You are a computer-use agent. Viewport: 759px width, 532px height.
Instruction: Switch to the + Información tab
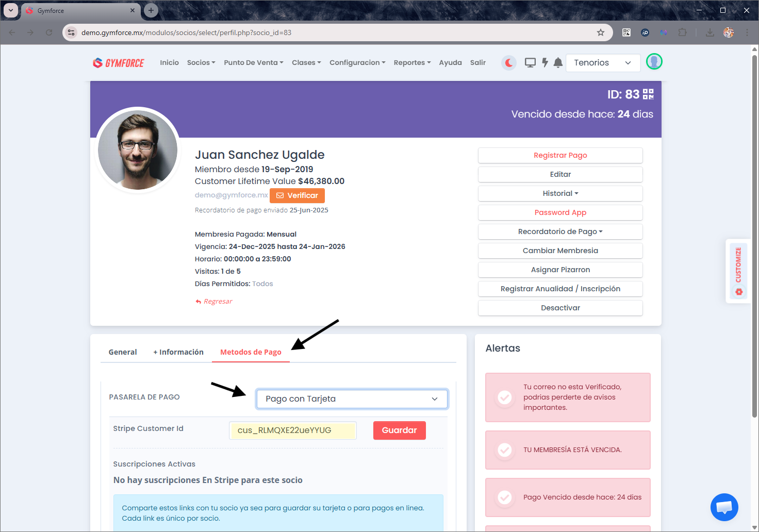[178, 352]
